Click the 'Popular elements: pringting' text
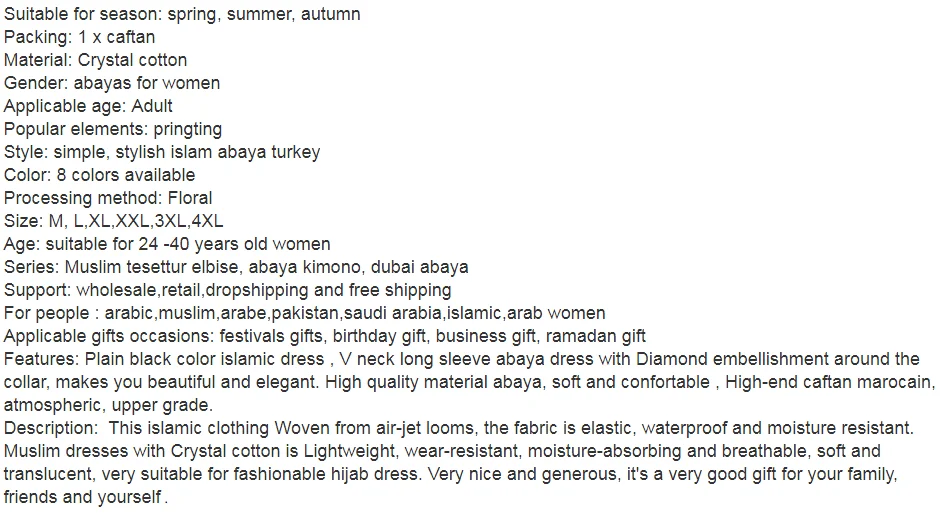Screen dimensions: 943x516 [x=113, y=129]
